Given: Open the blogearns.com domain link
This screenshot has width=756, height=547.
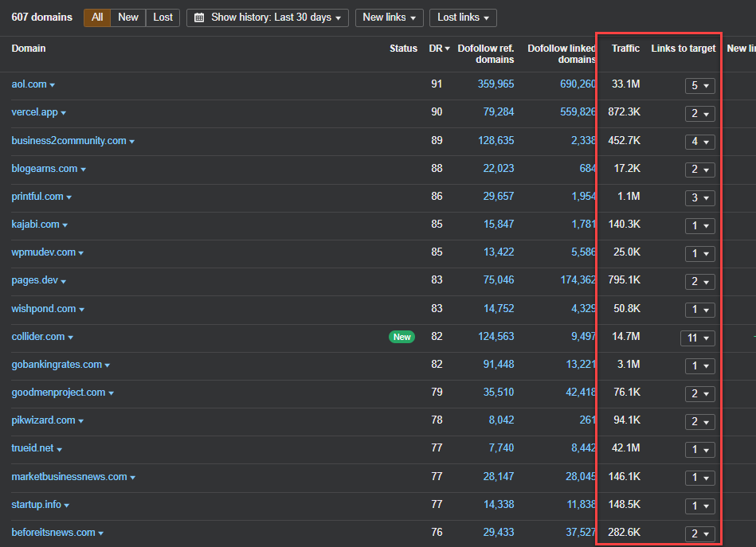Looking at the screenshot, I should 45,169.
